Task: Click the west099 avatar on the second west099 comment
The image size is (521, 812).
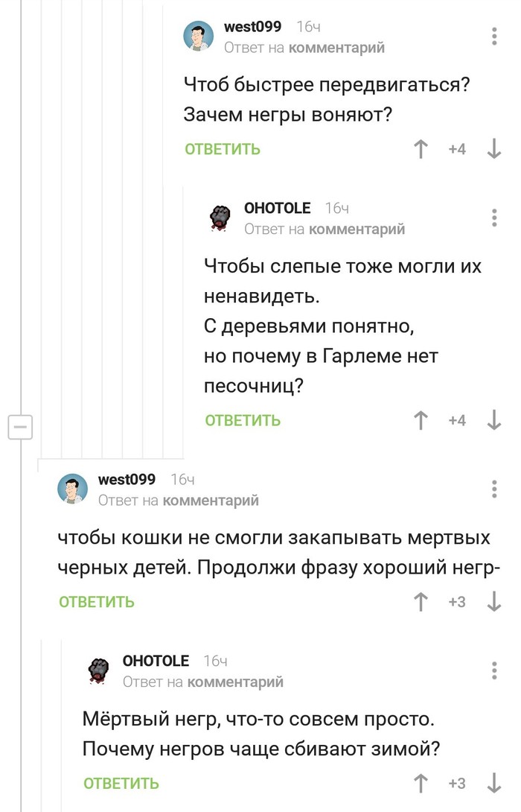Action: click(x=73, y=489)
